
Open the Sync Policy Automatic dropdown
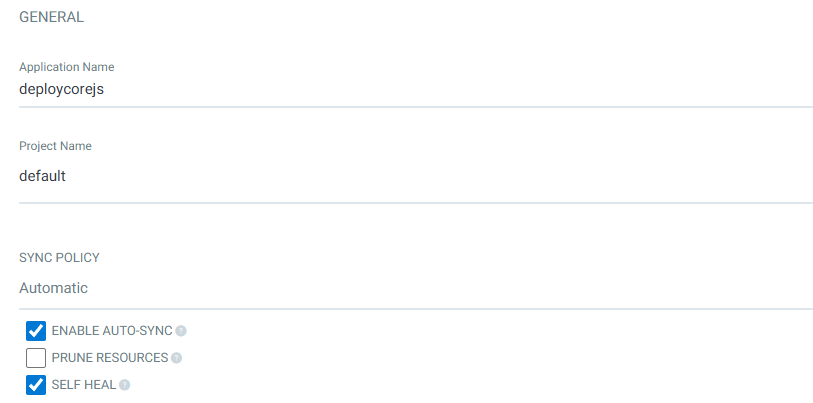415,288
